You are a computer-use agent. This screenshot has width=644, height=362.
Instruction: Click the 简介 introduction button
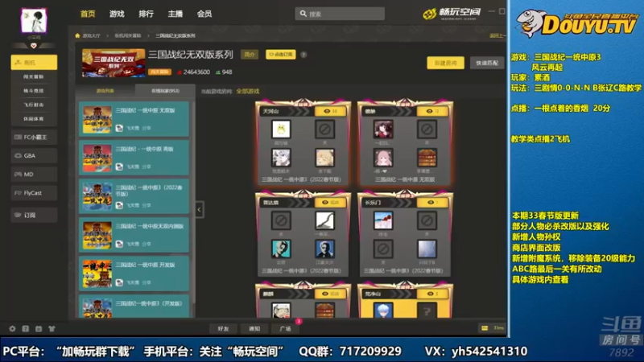click(x=250, y=55)
